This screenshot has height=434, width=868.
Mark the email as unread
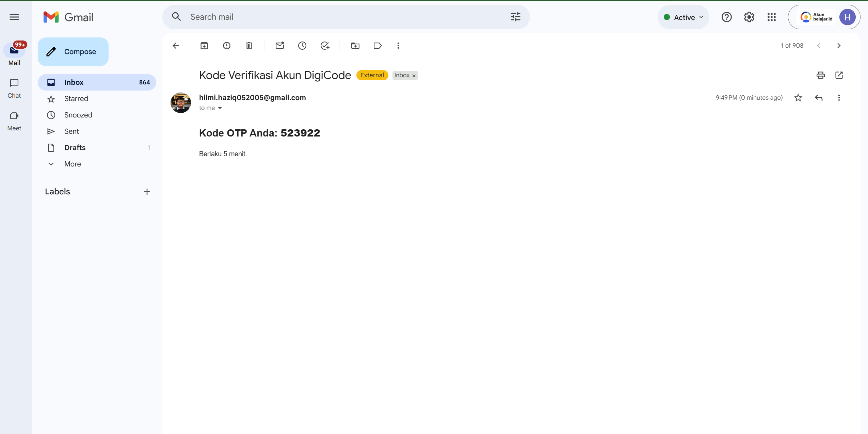(280, 46)
